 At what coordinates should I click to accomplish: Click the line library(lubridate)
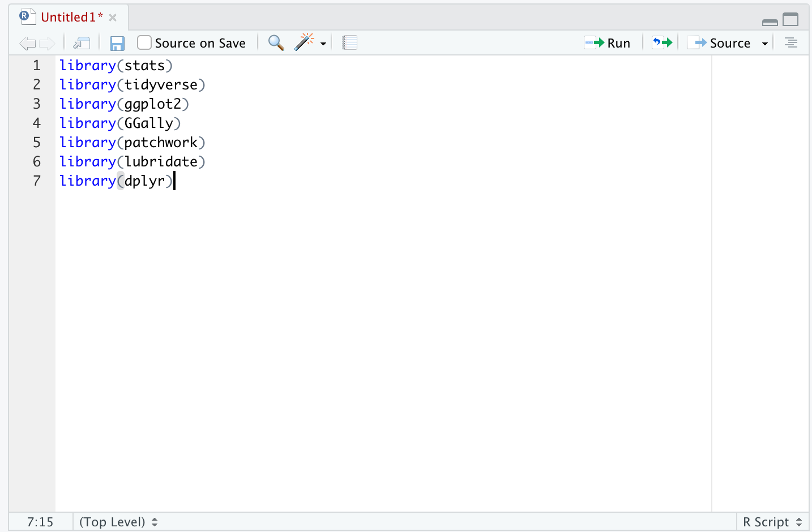tap(133, 162)
